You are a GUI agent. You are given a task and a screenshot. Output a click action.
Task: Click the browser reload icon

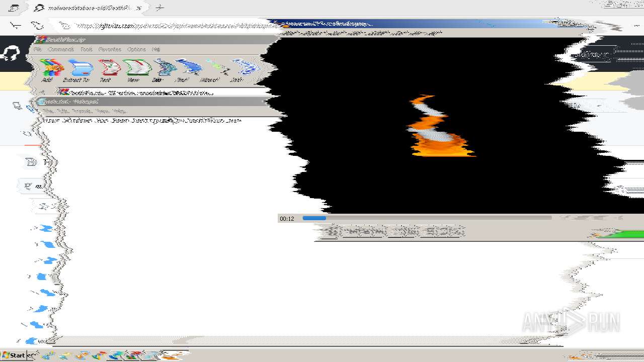point(37,25)
